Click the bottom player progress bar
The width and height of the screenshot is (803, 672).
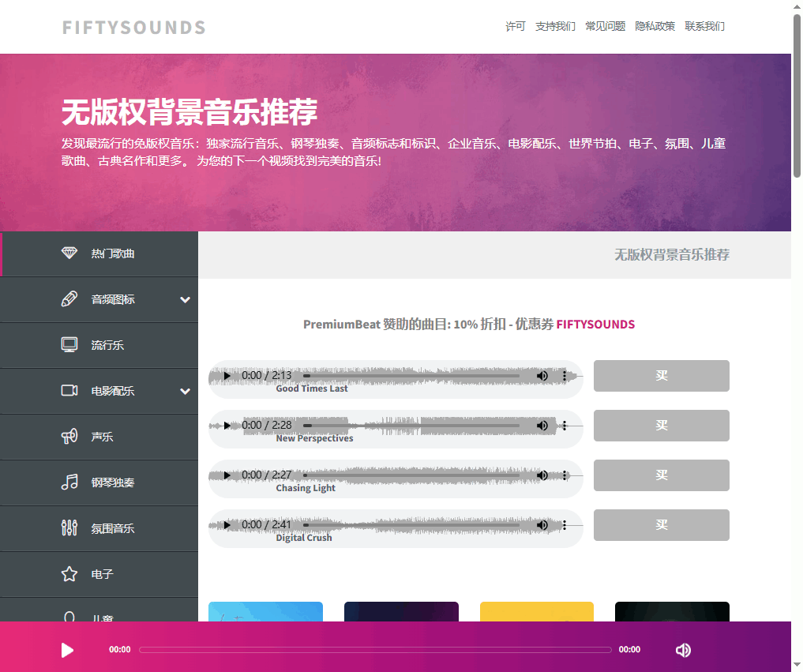point(375,650)
